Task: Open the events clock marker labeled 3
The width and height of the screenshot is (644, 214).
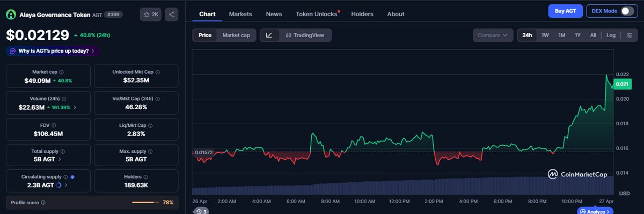Action: tap(202, 211)
